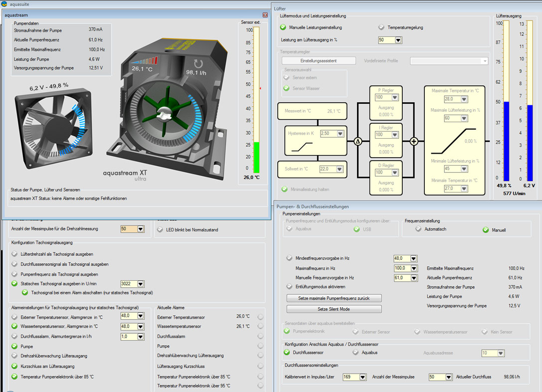
Task: Toggle Minimalleistung halten checkbox
Action: coord(285,189)
